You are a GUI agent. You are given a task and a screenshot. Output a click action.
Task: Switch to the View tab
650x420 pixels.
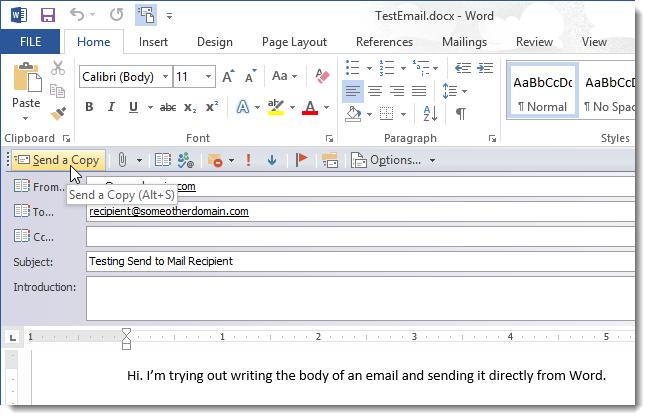(x=594, y=42)
